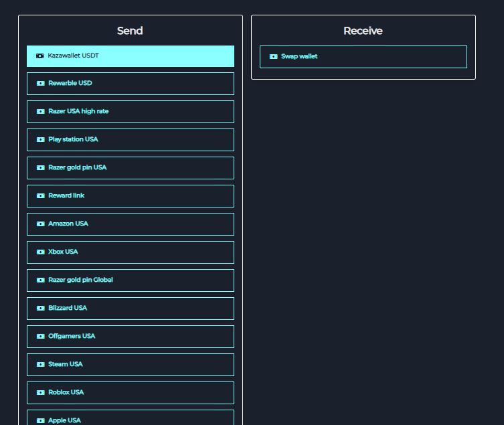Click the Receive panel heading
The height and width of the screenshot is (425, 504).
[x=363, y=31]
